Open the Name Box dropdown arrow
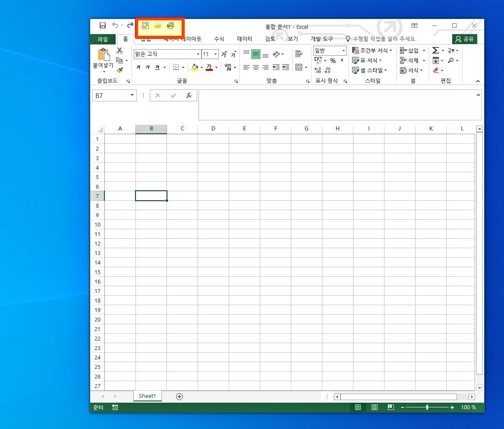The width and height of the screenshot is (504, 429). click(x=132, y=95)
